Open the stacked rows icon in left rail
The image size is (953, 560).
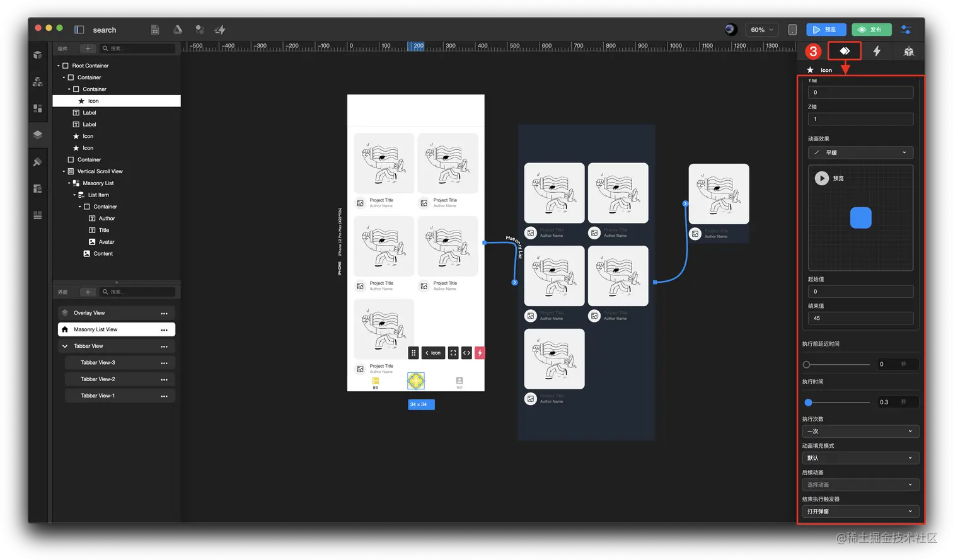click(38, 215)
